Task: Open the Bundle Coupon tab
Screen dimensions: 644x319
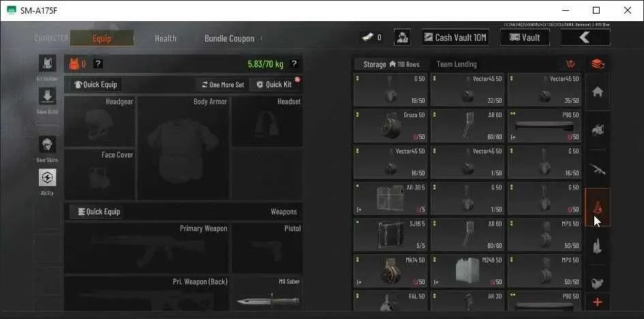Action: [229, 38]
